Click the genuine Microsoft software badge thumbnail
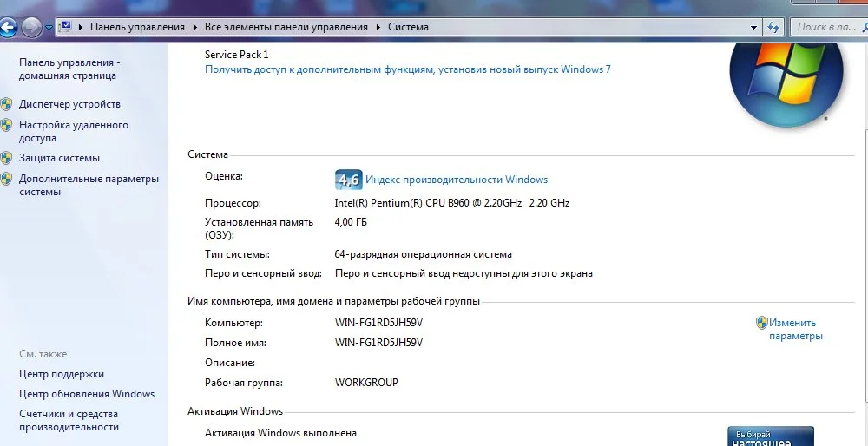Image resolution: width=868 pixels, height=446 pixels. (x=771, y=436)
